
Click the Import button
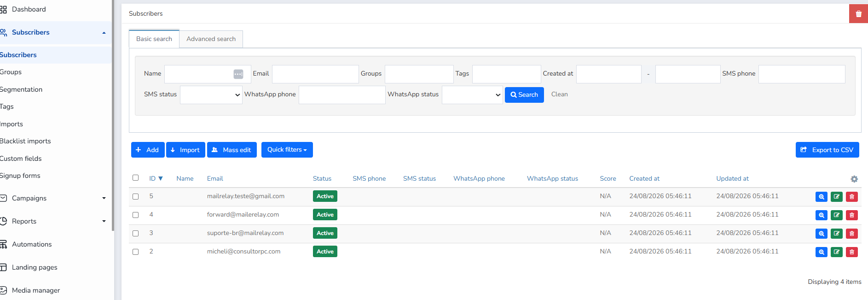pos(185,150)
